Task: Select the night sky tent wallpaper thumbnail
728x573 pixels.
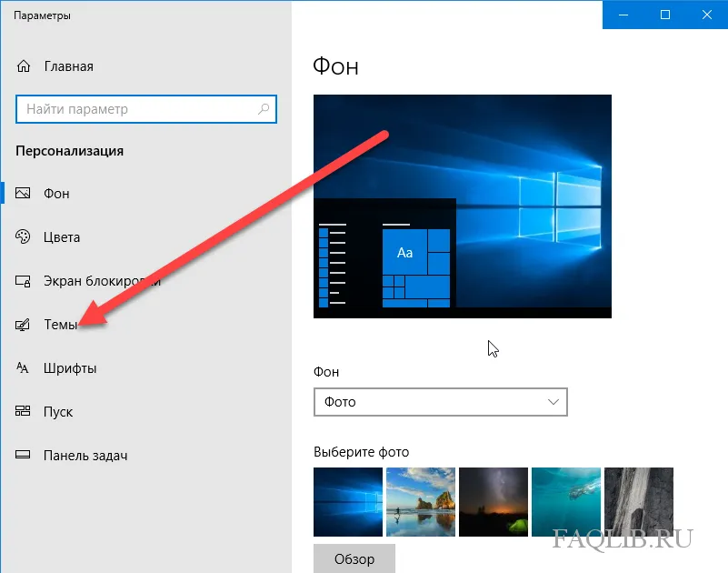Action: (x=494, y=502)
